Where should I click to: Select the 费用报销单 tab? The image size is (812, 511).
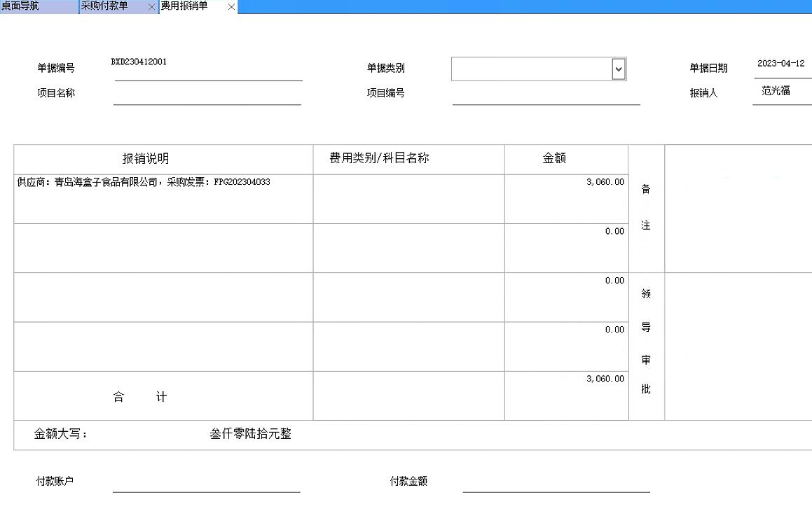pyautogui.click(x=185, y=6)
